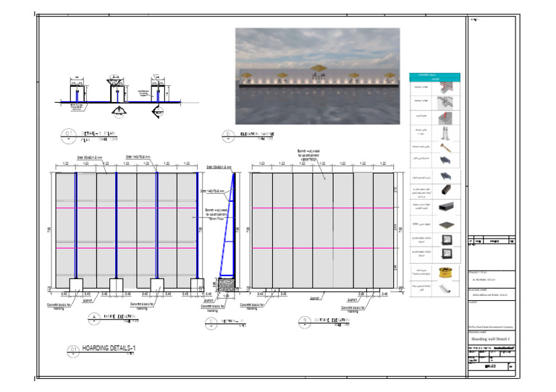Click the circled 'D' marker beside Elevation Sample

(228, 136)
